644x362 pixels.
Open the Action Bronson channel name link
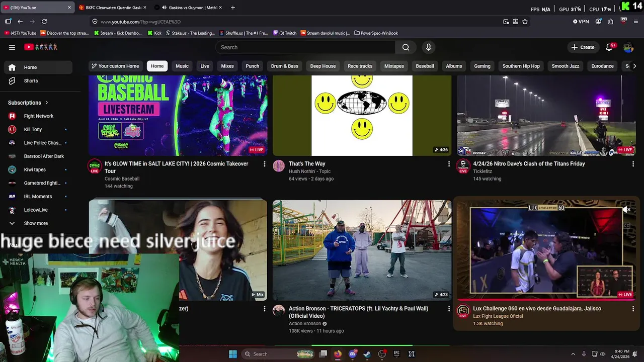305,323
